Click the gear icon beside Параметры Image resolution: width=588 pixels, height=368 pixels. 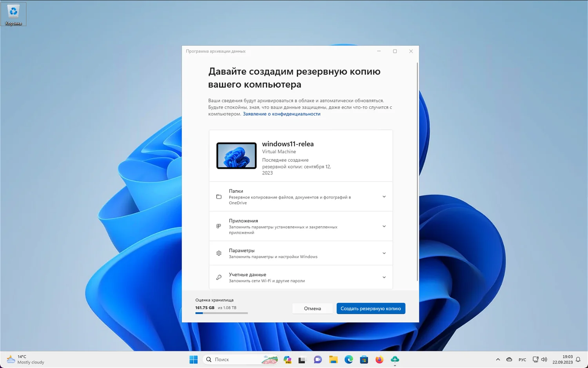point(219,253)
